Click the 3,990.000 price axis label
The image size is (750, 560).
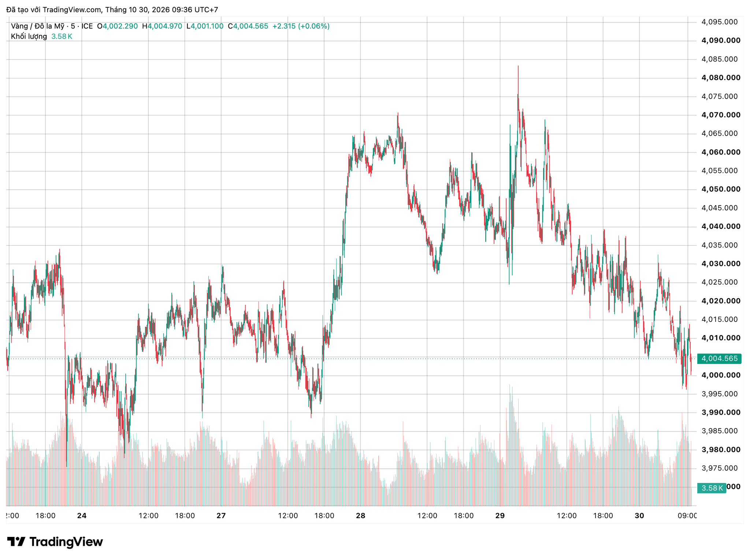tap(721, 412)
